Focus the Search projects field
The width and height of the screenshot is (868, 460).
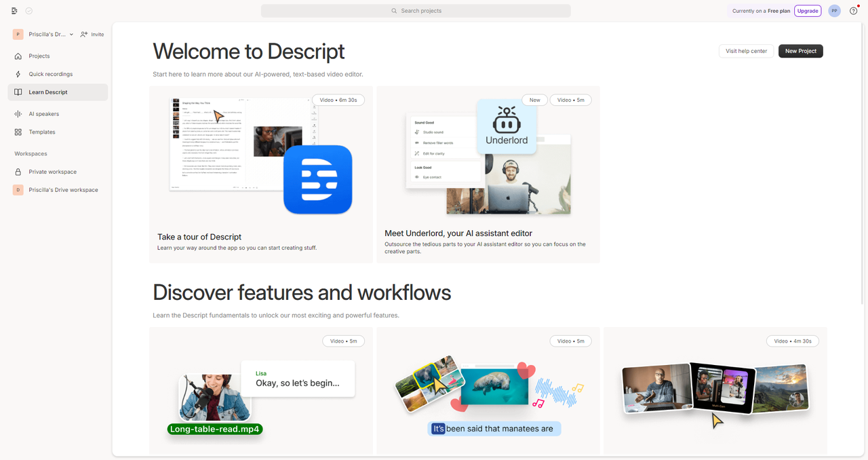[x=416, y=11]
